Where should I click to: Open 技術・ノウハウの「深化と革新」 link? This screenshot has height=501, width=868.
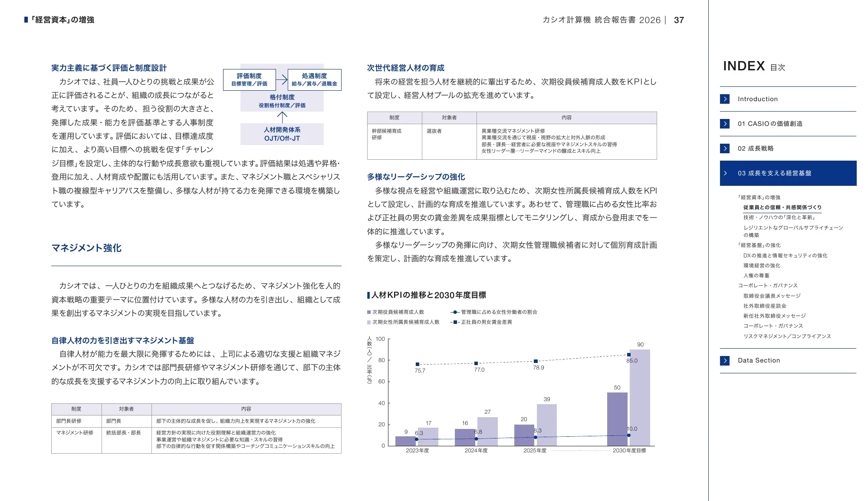point(780,218)
